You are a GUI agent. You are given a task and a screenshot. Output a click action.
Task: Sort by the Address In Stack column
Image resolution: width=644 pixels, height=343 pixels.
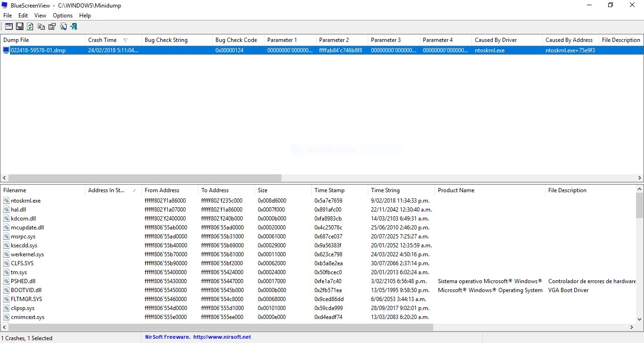point(113,190)
